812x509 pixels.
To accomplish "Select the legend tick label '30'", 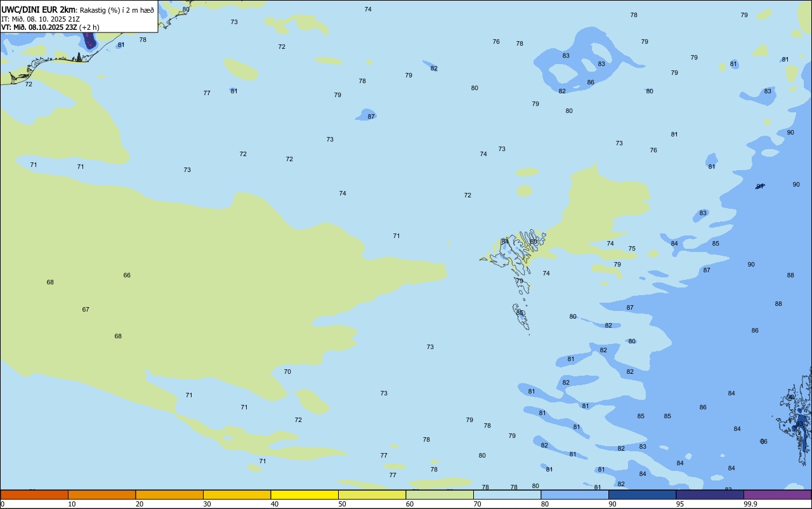I will point(207,504).
